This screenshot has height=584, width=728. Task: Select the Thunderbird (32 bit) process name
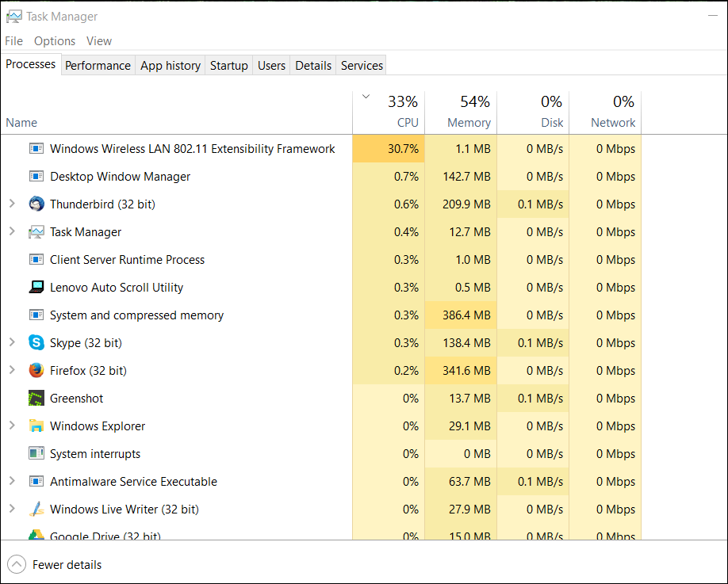(102, 204)
